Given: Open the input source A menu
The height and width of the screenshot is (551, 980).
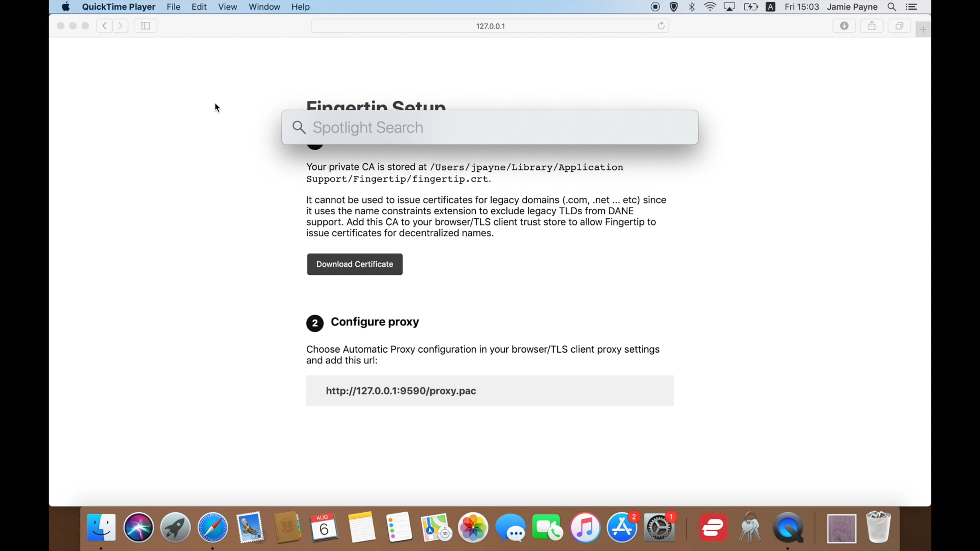Looking at the screenshot, I should [x=771, y=7].
